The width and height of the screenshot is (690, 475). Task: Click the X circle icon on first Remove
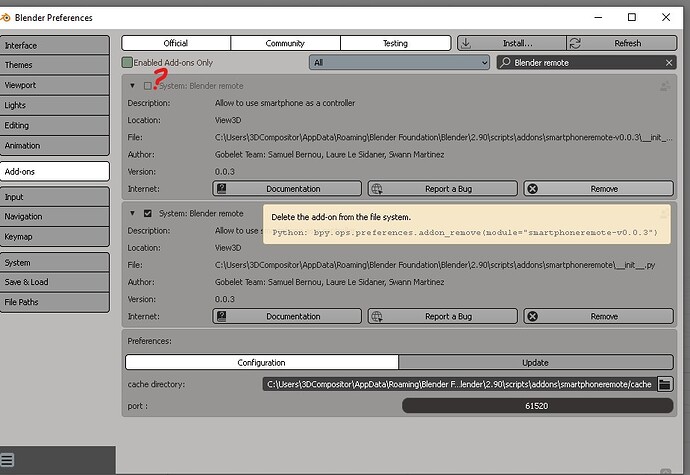click(x=532, y=189)
